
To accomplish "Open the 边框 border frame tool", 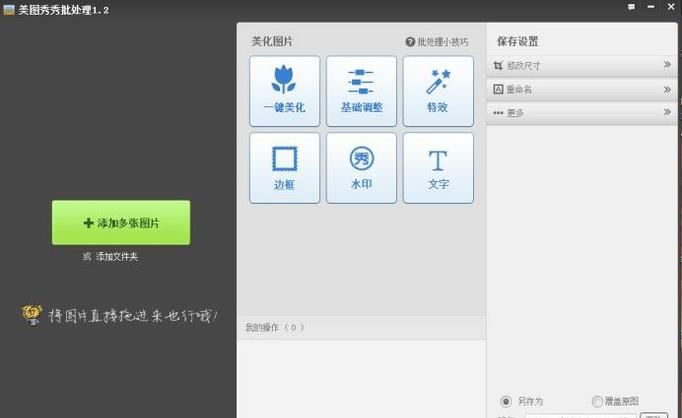I will pyautogui.click(x=284, y=168).
